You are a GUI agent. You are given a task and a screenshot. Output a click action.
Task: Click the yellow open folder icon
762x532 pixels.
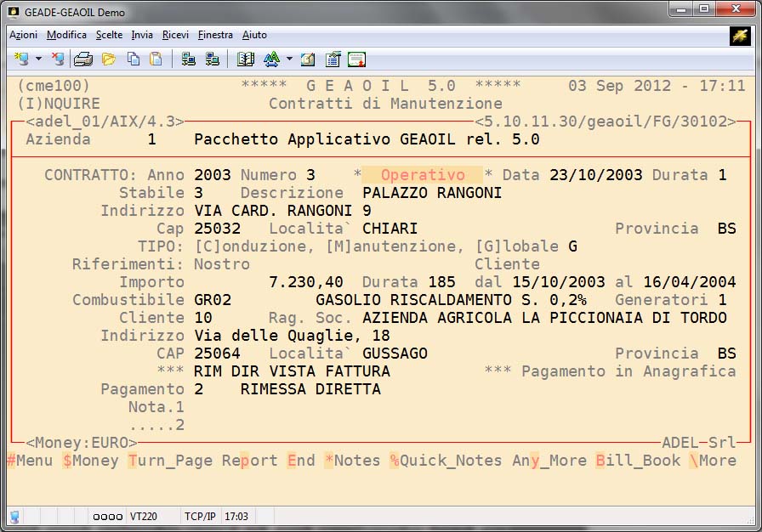click(108, 59)
